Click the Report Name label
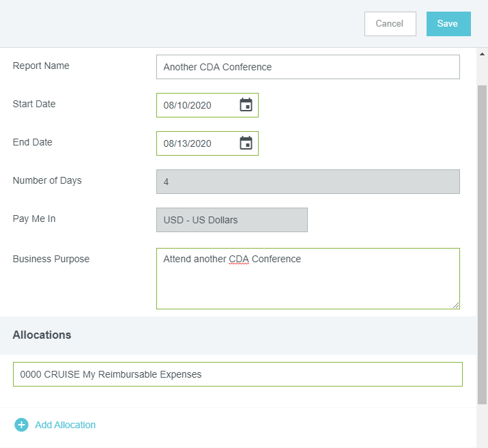 tap(41, 66)
